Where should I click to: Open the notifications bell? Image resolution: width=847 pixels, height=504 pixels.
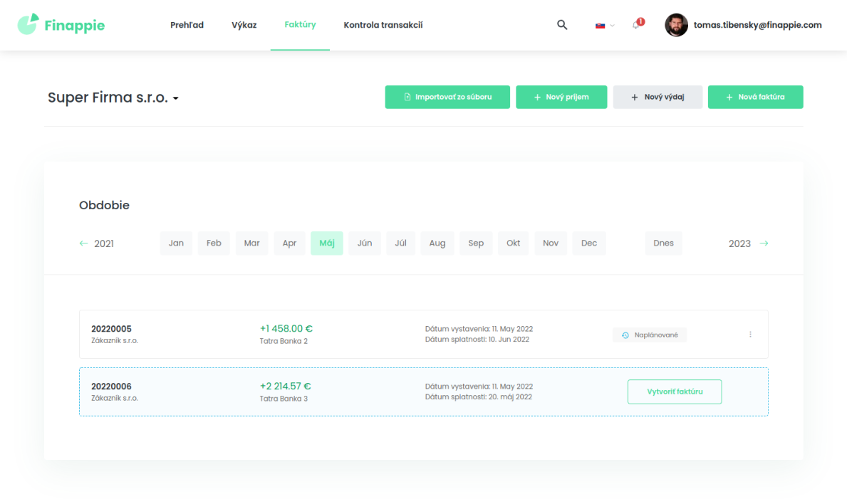(x=638, y=24)
